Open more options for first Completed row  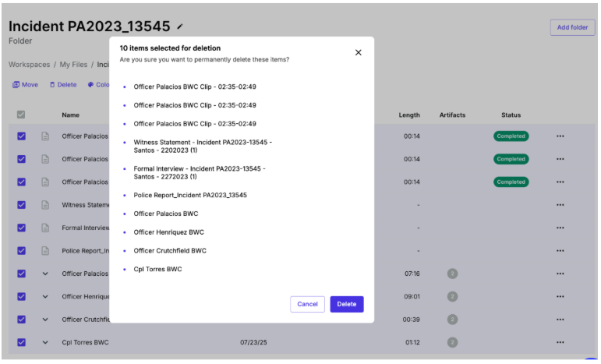(x=560, y=136)
